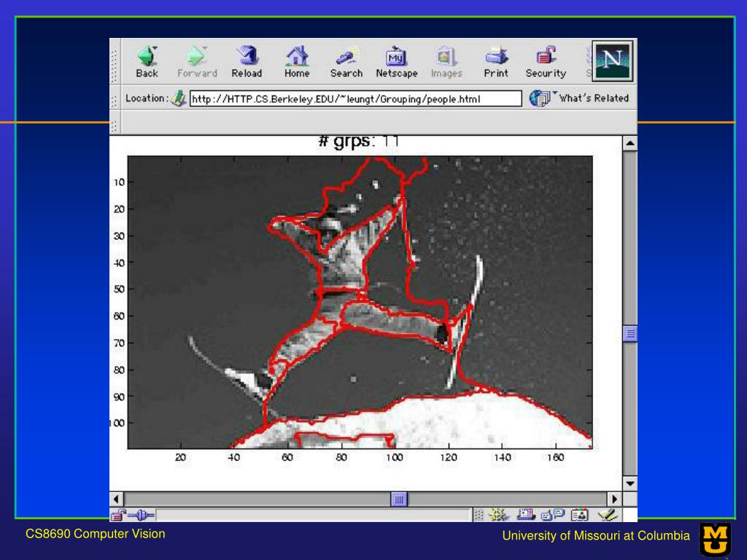Click the Back navigation button
The image size is (747, 560).
[147, 61]
